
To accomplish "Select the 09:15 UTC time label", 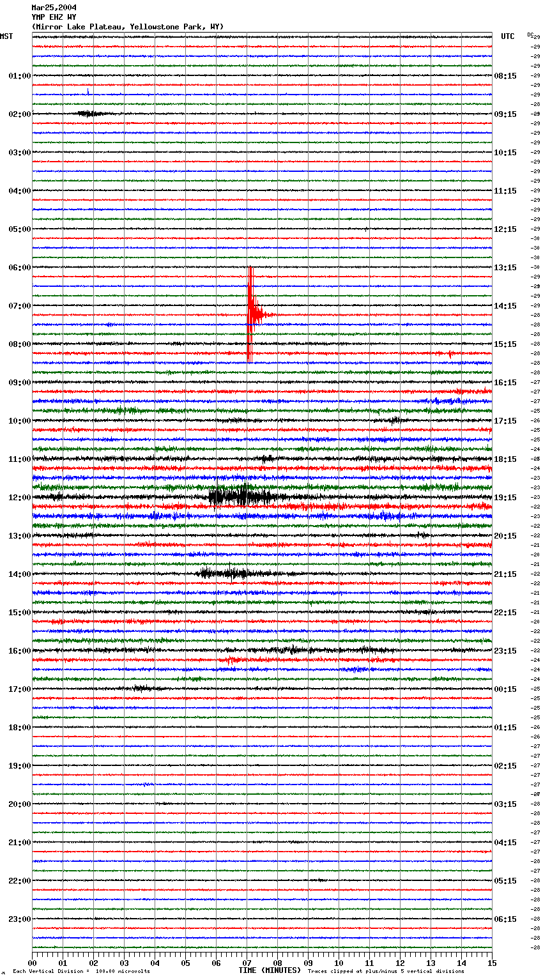I will [x=505, y=114].
